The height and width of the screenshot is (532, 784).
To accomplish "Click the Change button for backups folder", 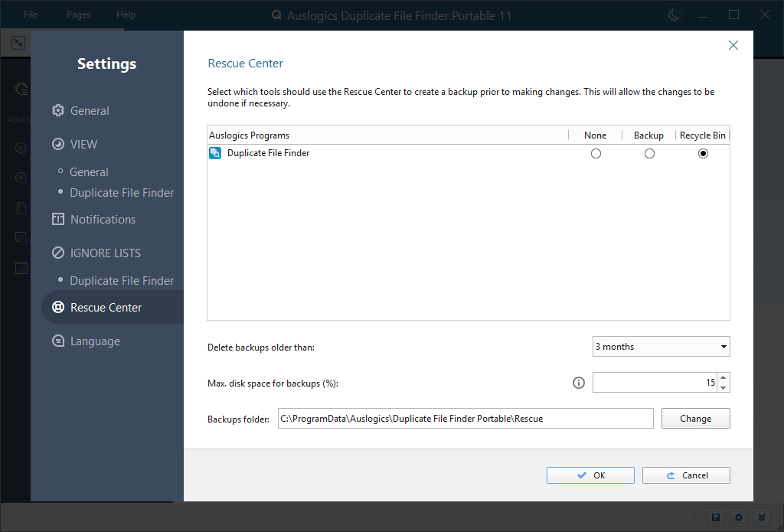I will 695,419.
